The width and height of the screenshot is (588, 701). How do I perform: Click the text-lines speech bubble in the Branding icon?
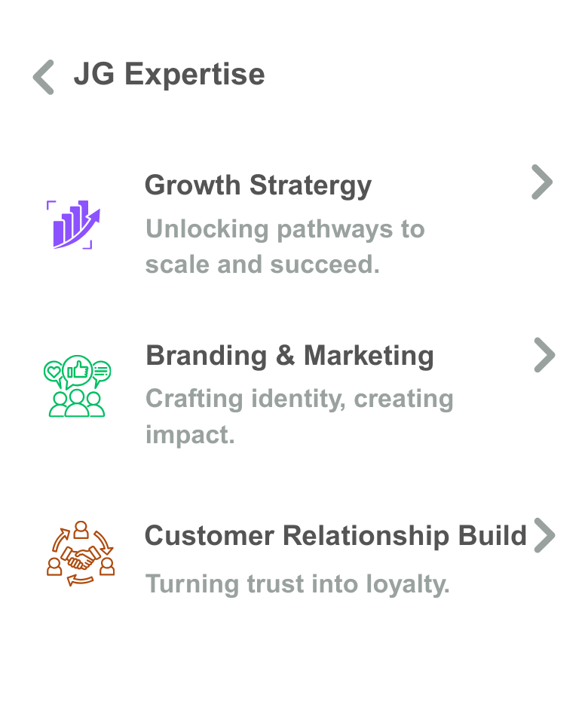pos(100,371)
